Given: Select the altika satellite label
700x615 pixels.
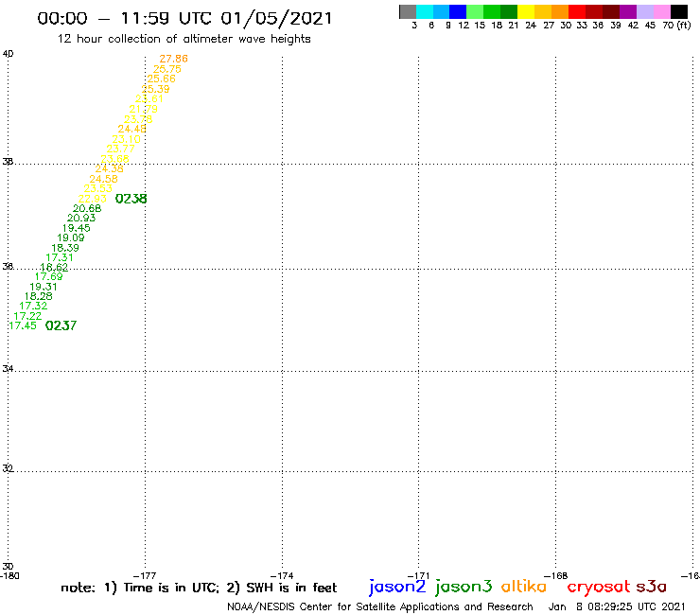Looking at the screenshot, I should pyautogui.click(x=523, y=586).
